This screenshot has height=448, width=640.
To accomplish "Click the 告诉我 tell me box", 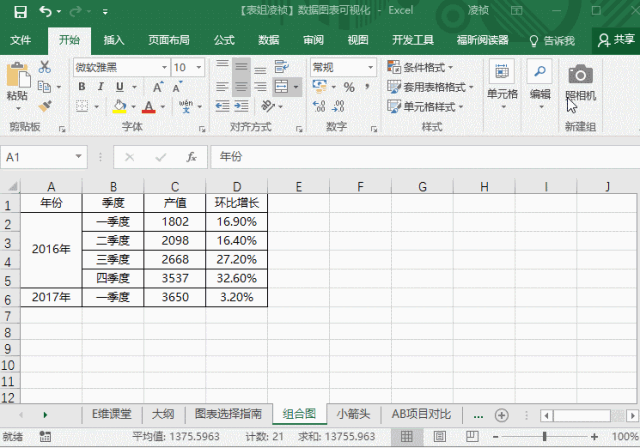I will pyautogui.click(x=552, y=40).
